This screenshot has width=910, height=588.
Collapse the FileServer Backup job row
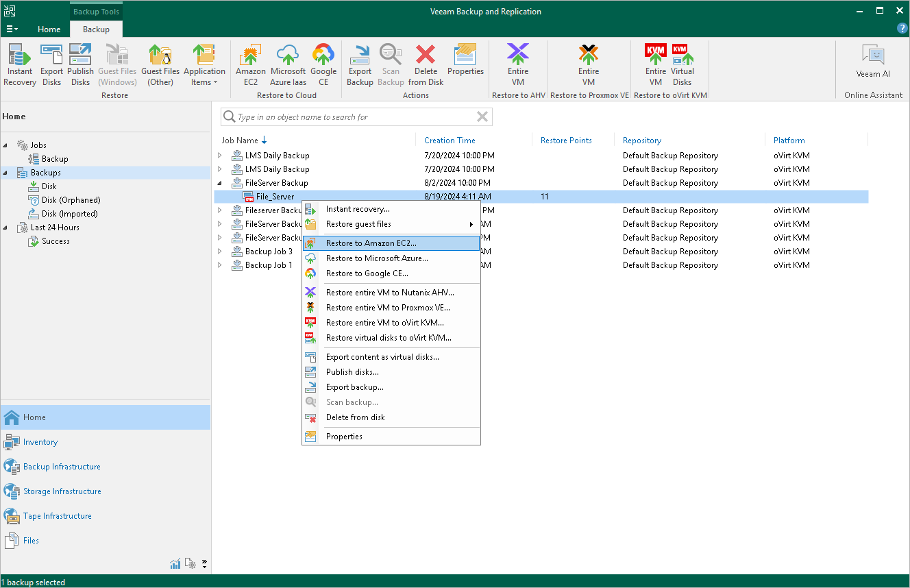[220, 183]
